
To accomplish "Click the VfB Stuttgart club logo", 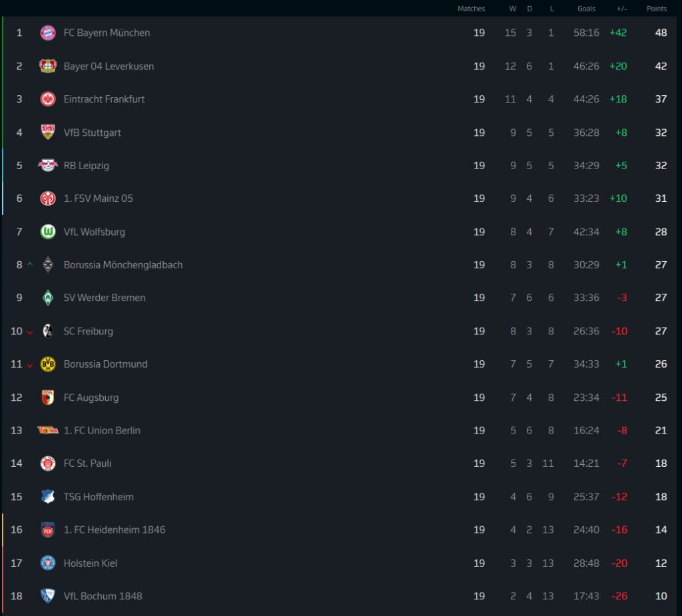I will 48,133.
